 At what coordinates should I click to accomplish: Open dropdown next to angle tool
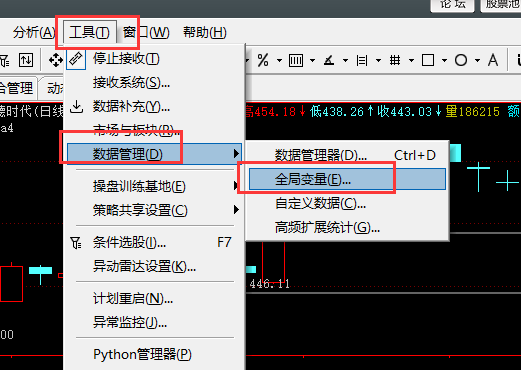pos(345,61)
